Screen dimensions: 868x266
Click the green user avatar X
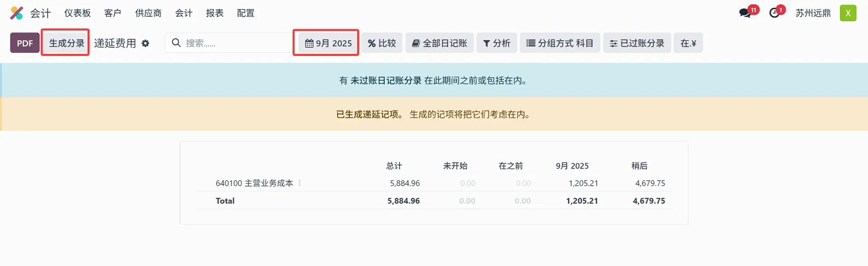pos(848,13)
